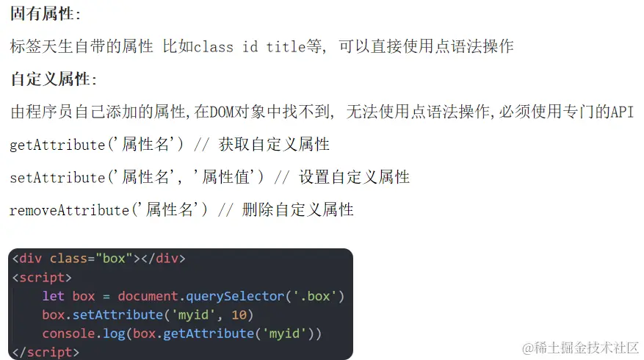
Task: Click the console.log line in code
Action: [182, 334]
